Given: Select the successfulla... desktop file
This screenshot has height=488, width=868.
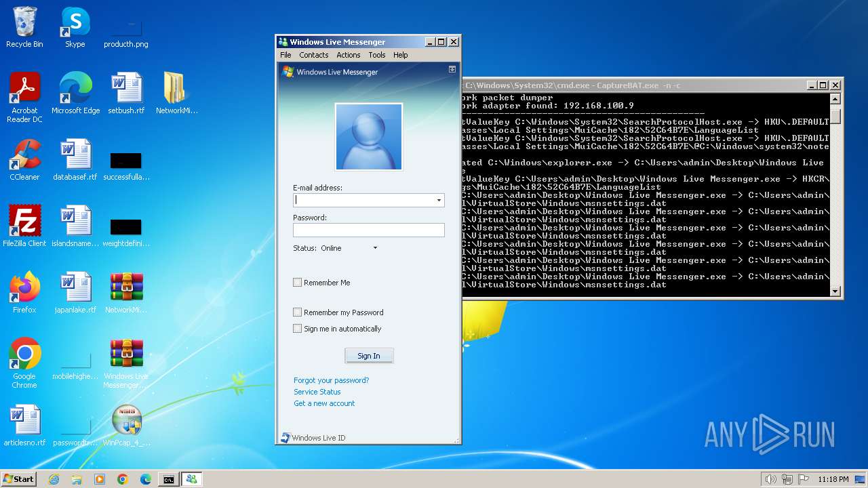Looking at the screenshot, I should pos(126,166).
